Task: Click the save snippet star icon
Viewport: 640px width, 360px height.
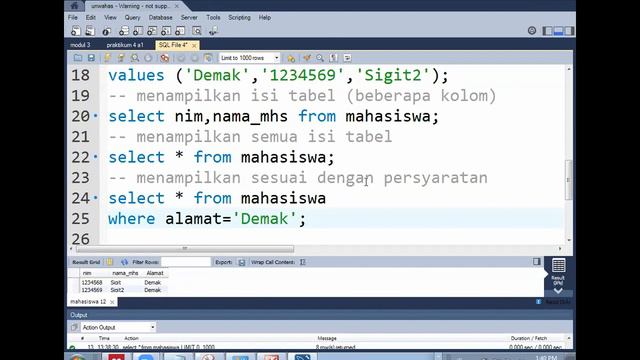Action: pyautogui.click(x=291, y=58)
